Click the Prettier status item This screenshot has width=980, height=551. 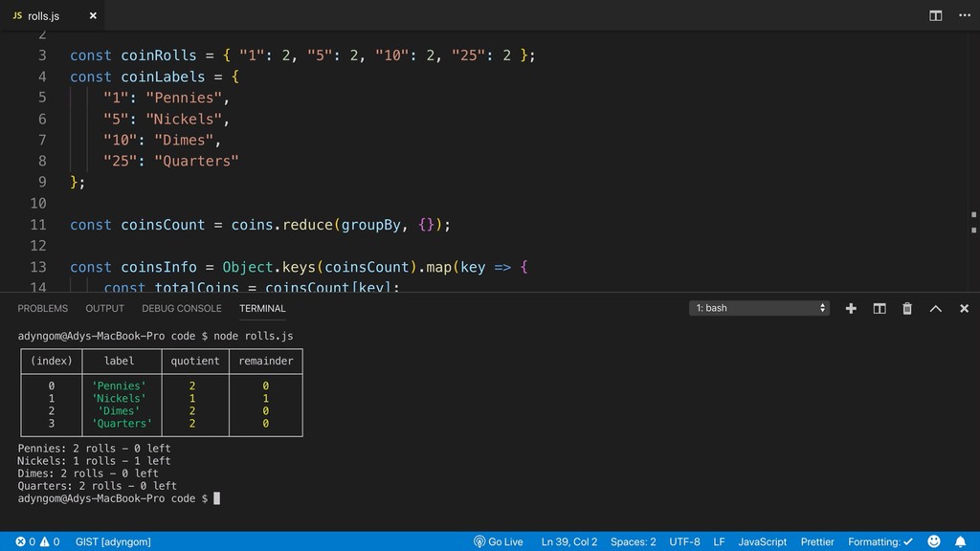817,541
